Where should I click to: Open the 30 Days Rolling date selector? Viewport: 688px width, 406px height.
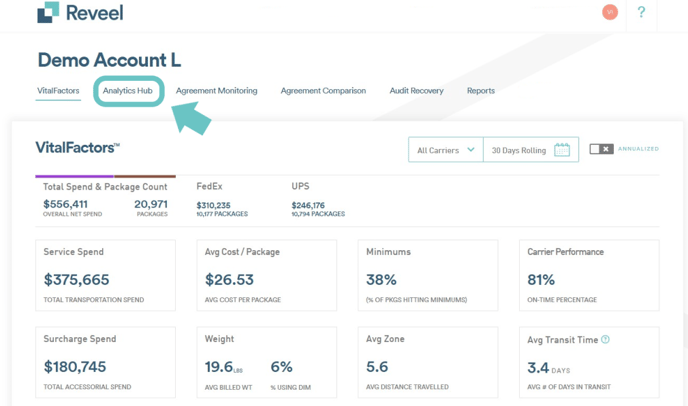(519, 150)
